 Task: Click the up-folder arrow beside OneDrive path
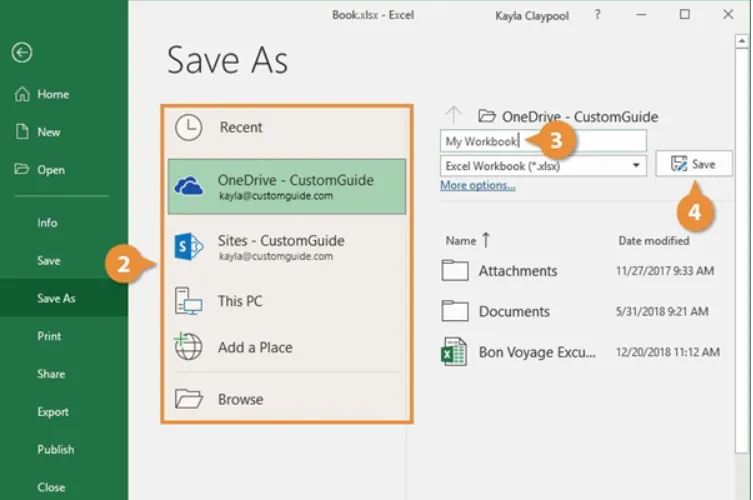coord(454,116)
